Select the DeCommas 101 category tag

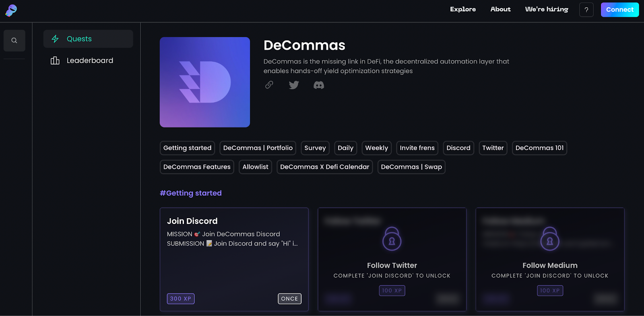point(539,148)
